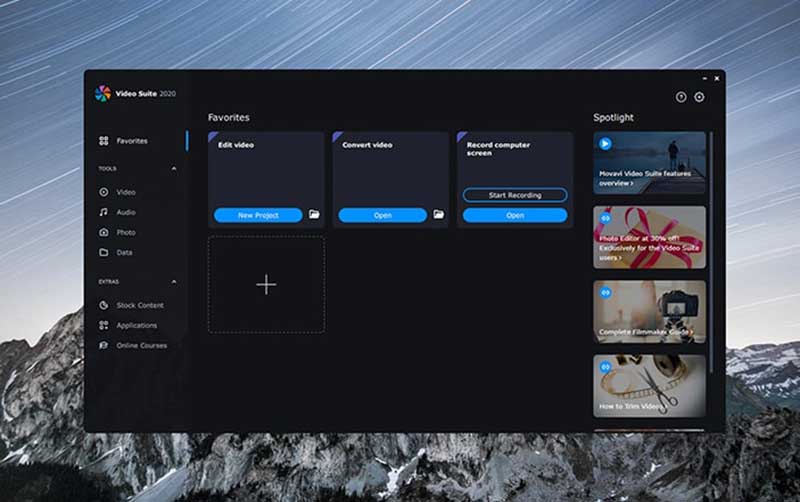Click the Online Courses sidebar icon
This screenshot has height=502, width=800.
(104, 345)
